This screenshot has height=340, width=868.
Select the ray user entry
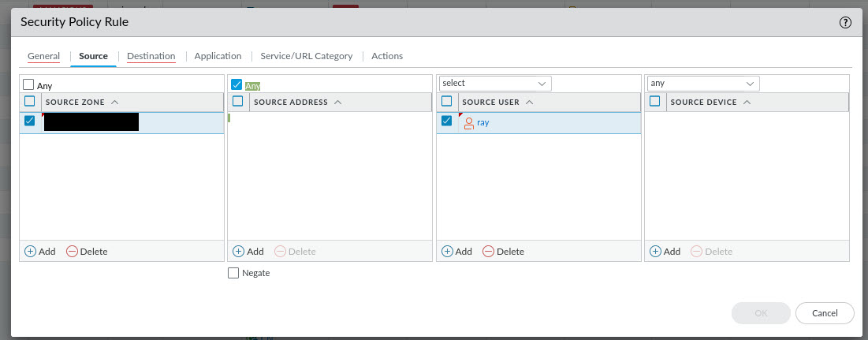(482, 123)
